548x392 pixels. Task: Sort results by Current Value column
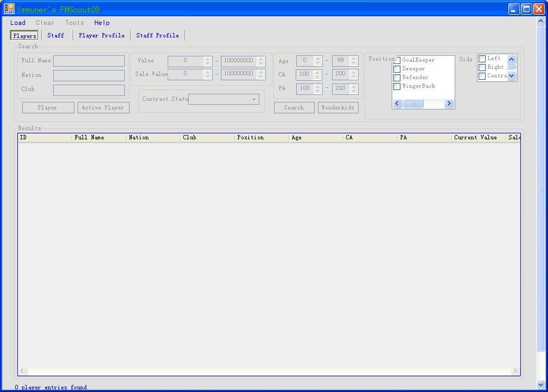tap(479, 138)
